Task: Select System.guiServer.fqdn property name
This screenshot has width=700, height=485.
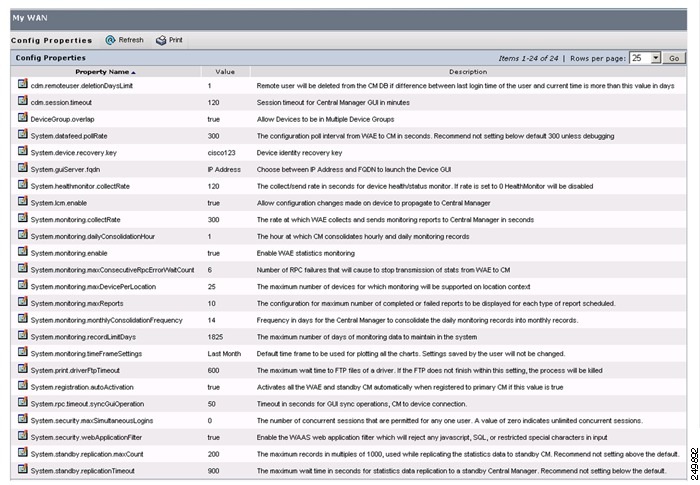Action: (65, 170)
